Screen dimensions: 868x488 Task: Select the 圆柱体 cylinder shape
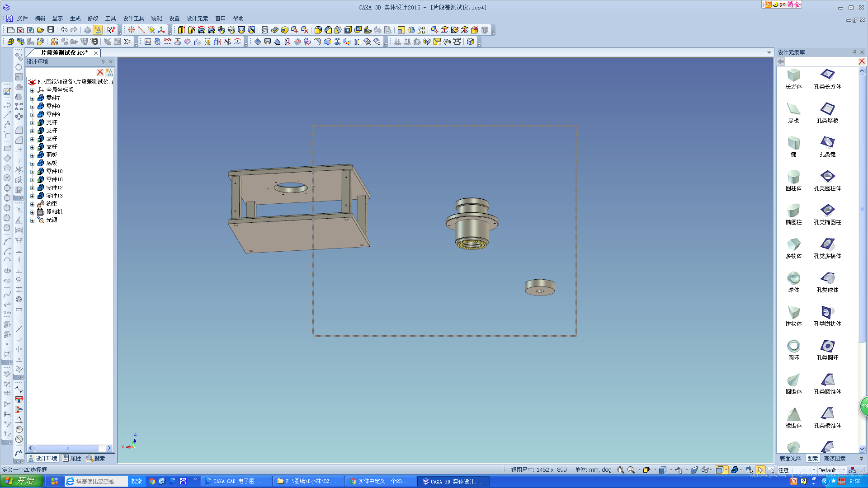(793, 181)
